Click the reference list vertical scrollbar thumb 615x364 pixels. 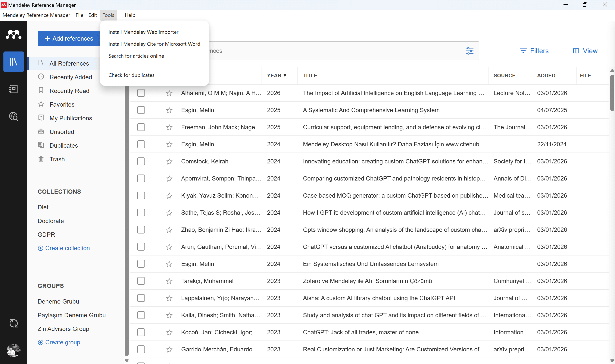[612, 93]
